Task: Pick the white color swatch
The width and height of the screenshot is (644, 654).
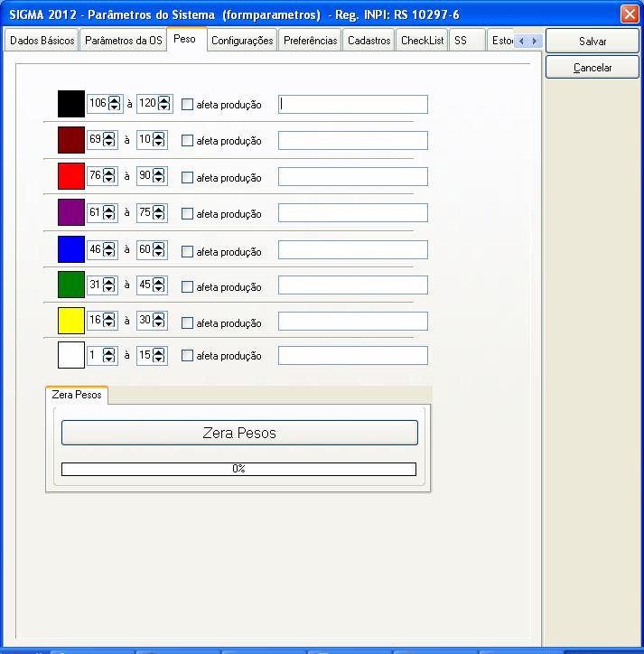Action: [x=71, y=355]
